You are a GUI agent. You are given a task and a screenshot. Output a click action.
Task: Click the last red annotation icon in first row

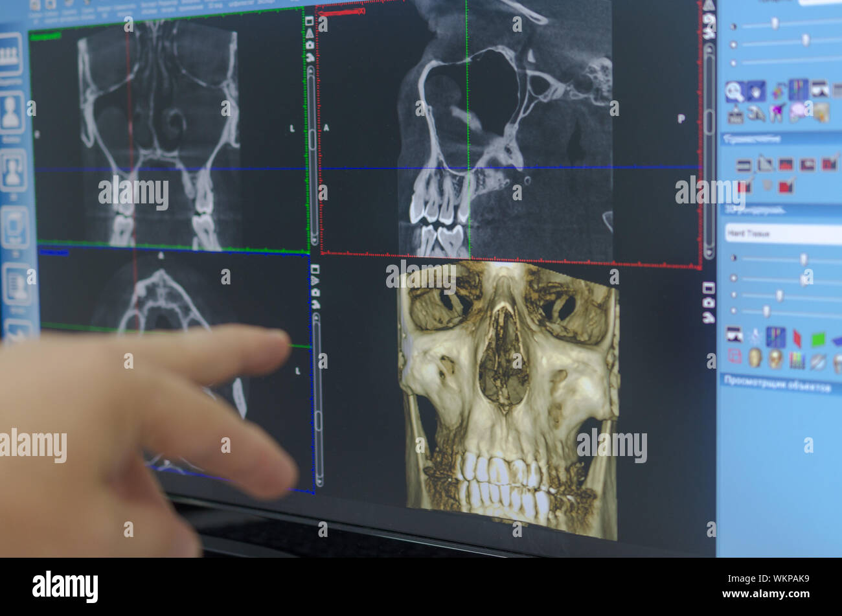pos(829,163)
